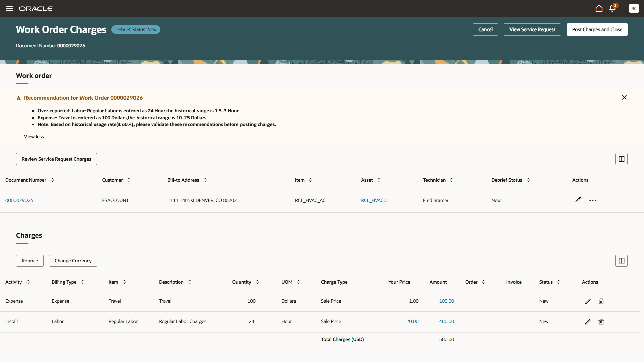Screen dimensions: 644x362
Task: Sort charges by Quantity column
Action: [257, 282]
